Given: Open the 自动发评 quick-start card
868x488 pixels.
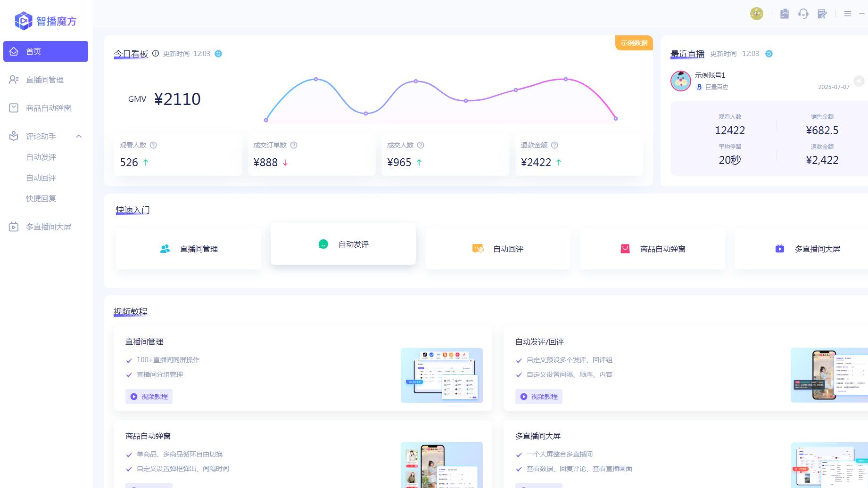Looking at the screenshot, I should point(343,244).
